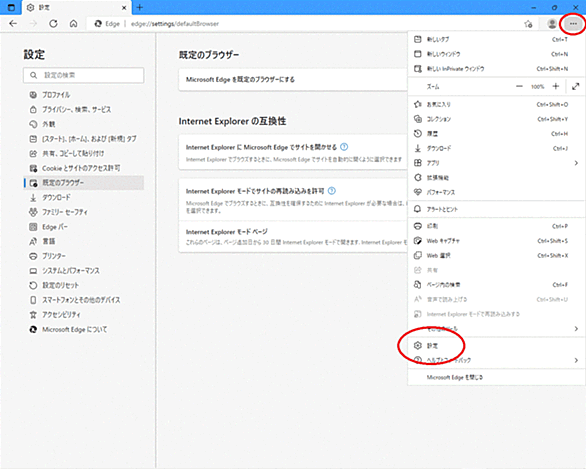Choose 新しいウィンドウ from the menu
The height and width of the screenshot is (469, 586).
coord(496,54)
